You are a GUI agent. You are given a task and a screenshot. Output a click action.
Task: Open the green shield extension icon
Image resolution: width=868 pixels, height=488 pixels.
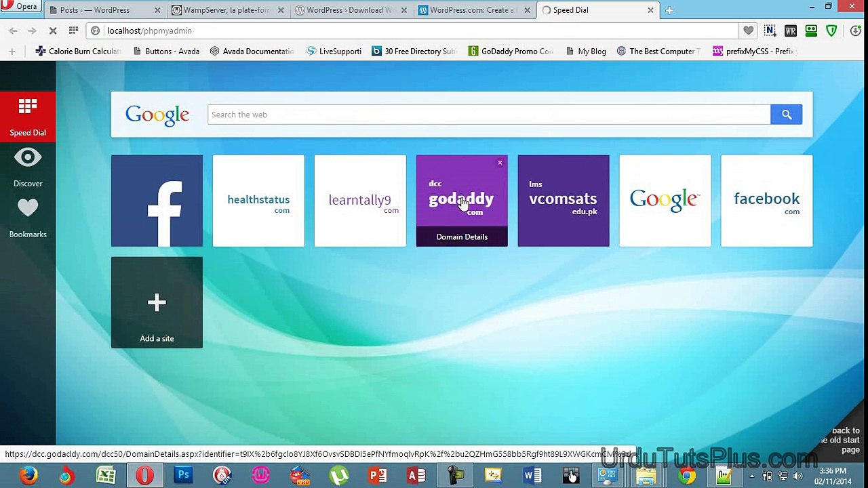coord(831,30)
